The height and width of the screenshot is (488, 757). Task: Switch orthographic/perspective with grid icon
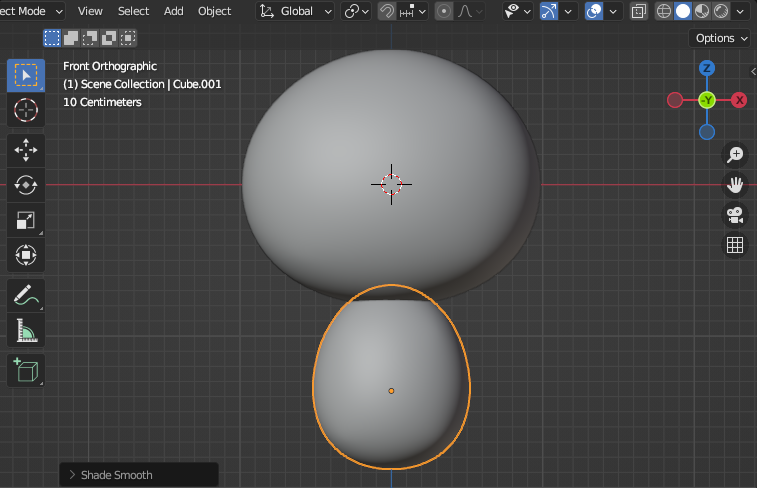[735, 245]
